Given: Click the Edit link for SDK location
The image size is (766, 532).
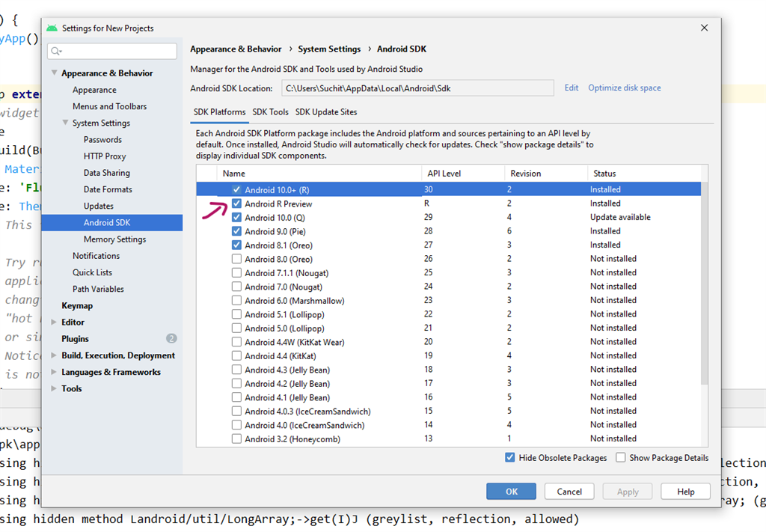Looking at the screenshot, I should [x=571, y=88].
